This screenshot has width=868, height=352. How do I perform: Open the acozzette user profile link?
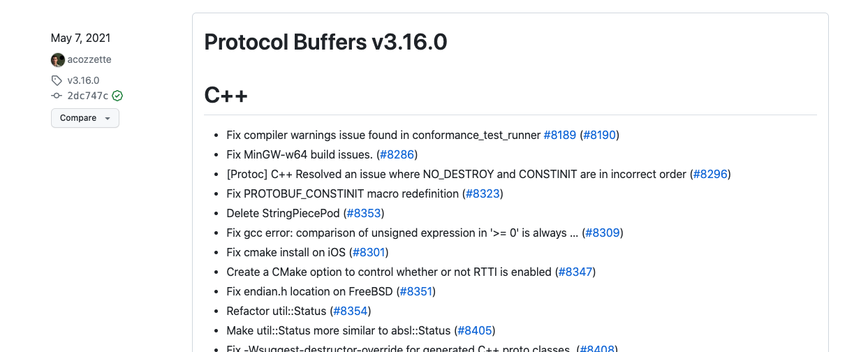[x=89, y=60]
